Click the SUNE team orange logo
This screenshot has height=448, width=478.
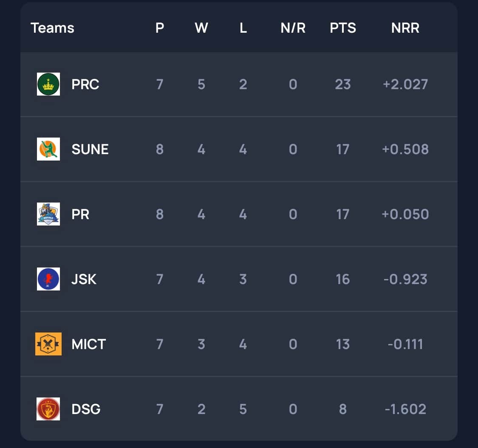48,149
